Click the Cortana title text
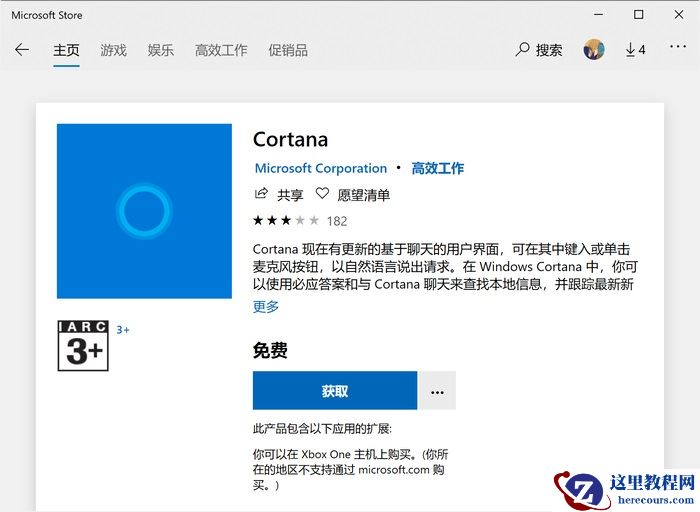This screenshot has width=700, height=512. (x=291, y=140)
